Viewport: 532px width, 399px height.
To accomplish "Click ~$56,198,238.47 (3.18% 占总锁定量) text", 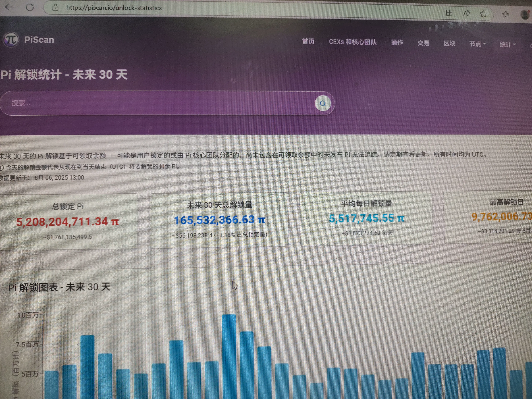I will pos(219,235).
